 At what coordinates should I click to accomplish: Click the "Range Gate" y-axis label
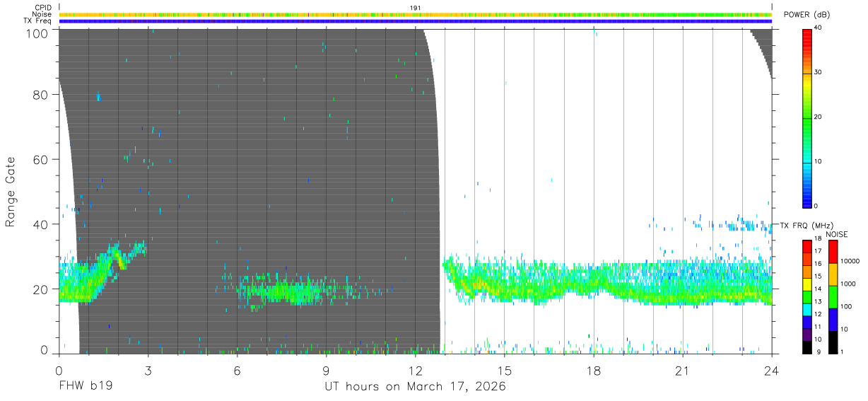(11, 192)
